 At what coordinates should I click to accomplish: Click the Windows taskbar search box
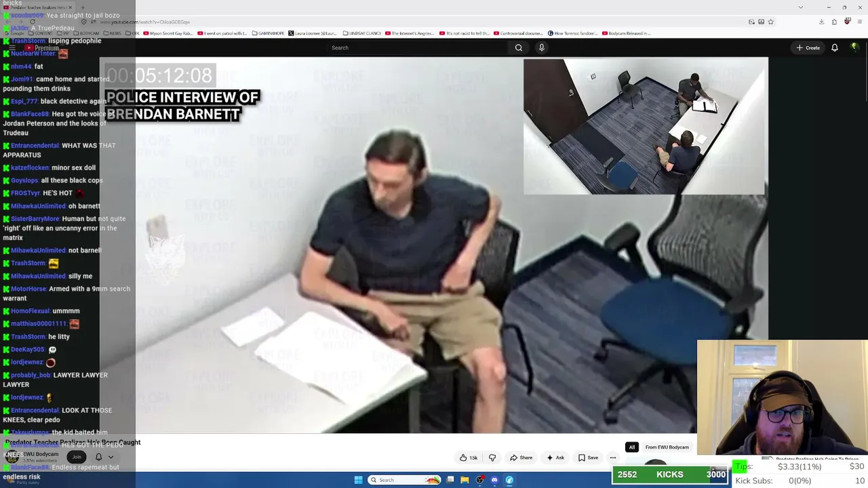pyautogui.click(x=405, y=480)
